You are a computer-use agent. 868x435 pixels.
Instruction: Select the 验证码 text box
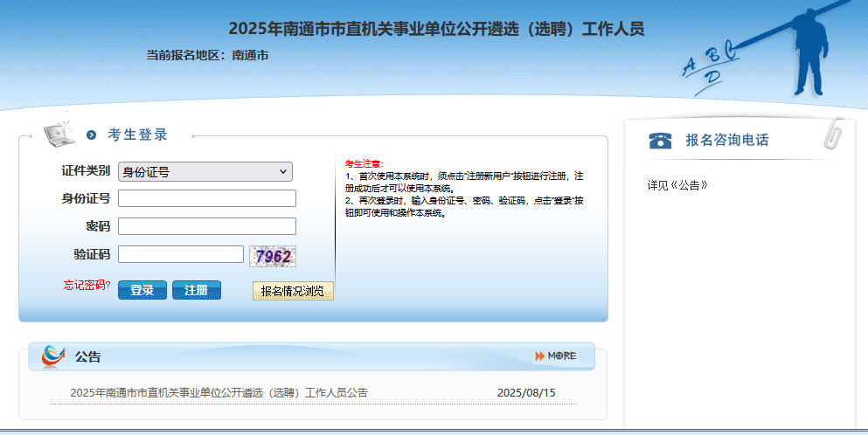click(181, 254)
